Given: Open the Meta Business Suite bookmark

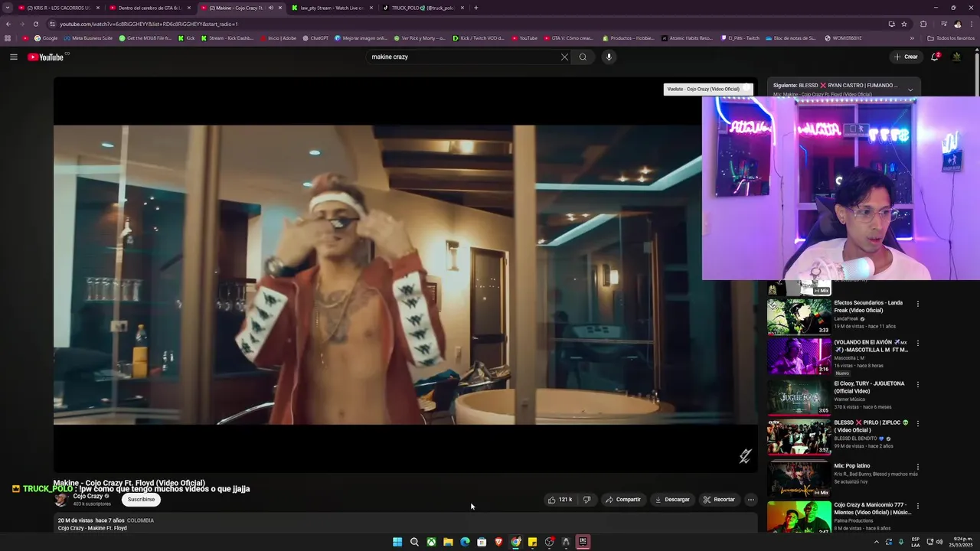Looking at the screenshot, I should click(x=88, y=37).
